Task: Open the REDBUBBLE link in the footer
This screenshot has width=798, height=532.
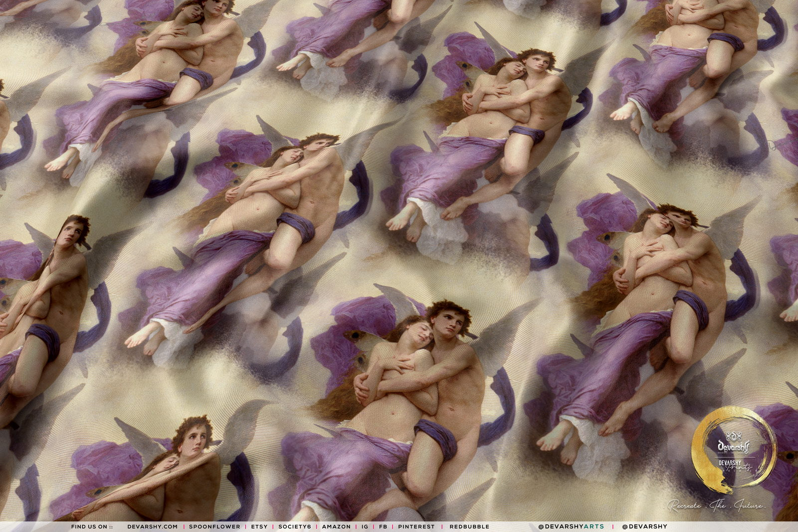Action: [x=469, y=527]
